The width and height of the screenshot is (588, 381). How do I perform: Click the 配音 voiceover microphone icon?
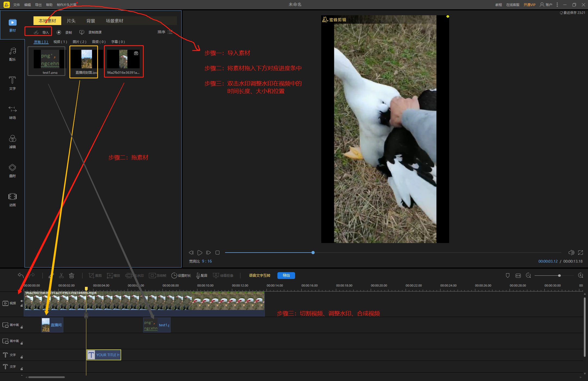coord(198,275)
